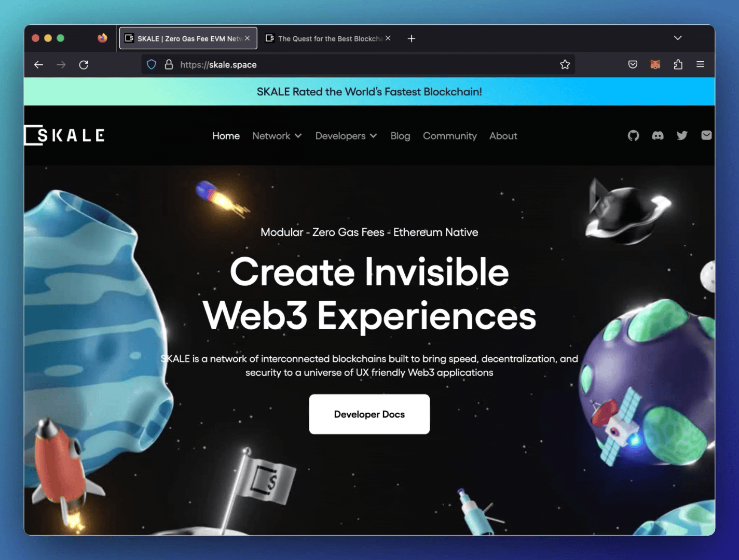Close the SKALE Zero Gas Fee tab

click(x=248, y=38)
